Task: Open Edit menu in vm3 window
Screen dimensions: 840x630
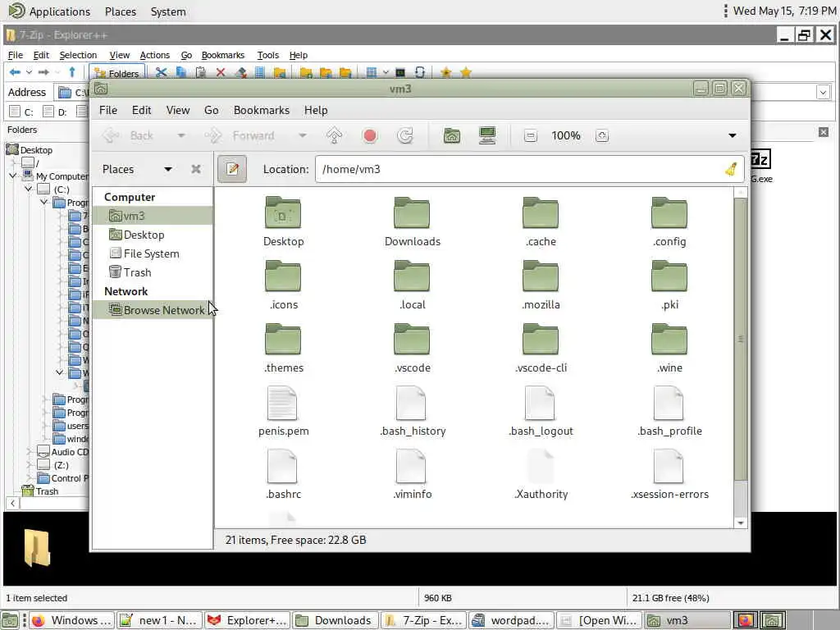Action: pyautogui.click(x=141, y=110)
